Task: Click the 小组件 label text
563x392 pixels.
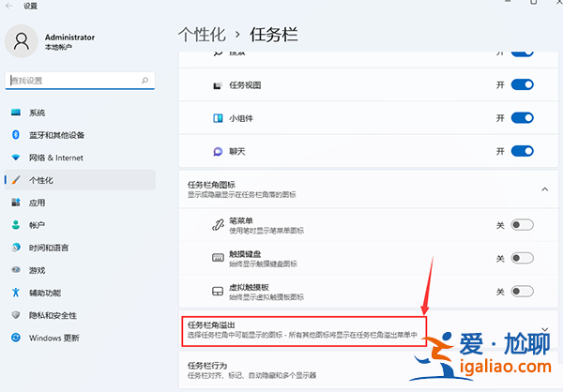Action: pyautogui.click(x=241, y=118)
